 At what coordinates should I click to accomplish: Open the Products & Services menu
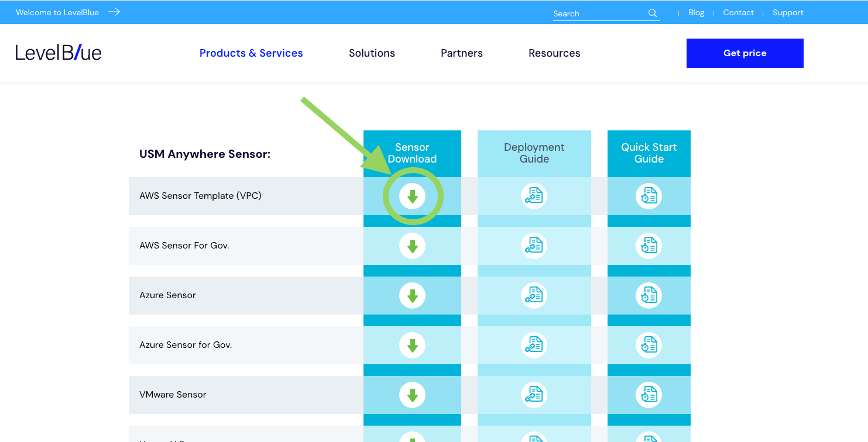point(251,53)
